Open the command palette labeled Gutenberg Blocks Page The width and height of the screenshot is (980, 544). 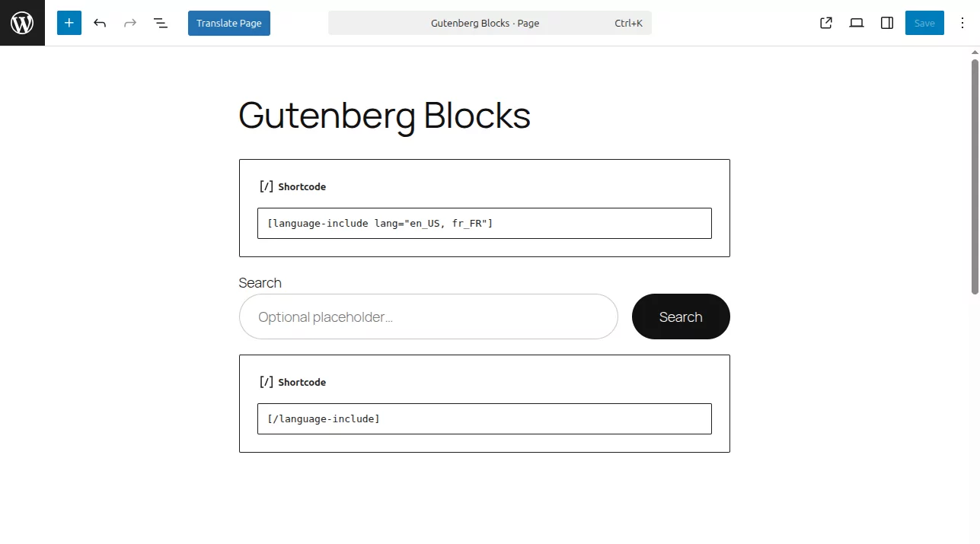coord(490,23)
